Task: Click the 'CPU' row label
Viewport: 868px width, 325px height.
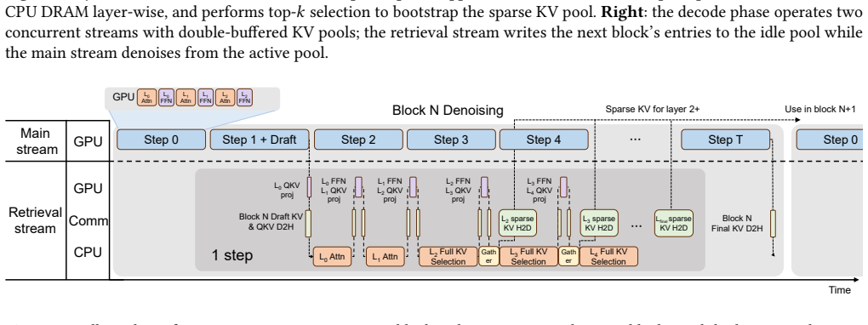Action: (88, 253)
